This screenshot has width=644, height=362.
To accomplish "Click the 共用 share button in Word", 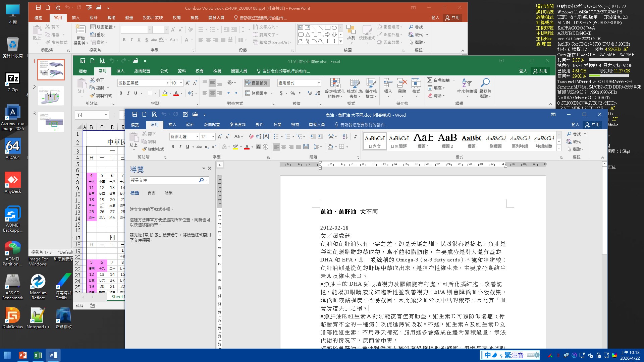I will pos(592,125).
